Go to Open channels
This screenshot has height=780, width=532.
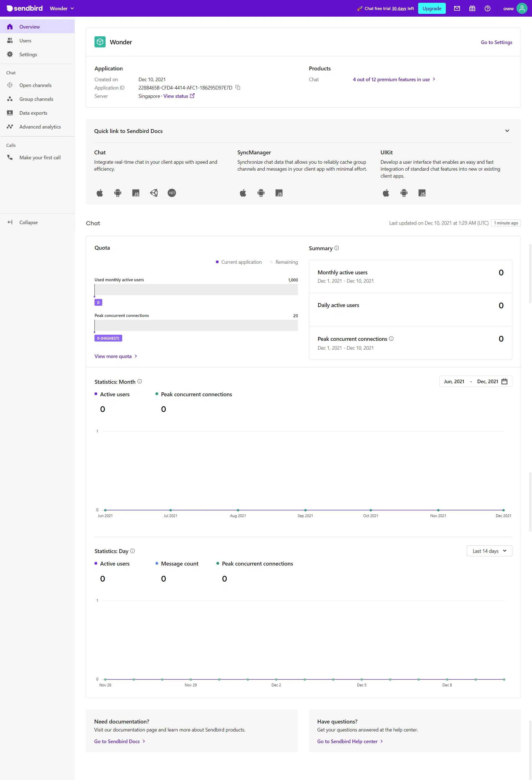pyautogui.click(x=37, y=85)
